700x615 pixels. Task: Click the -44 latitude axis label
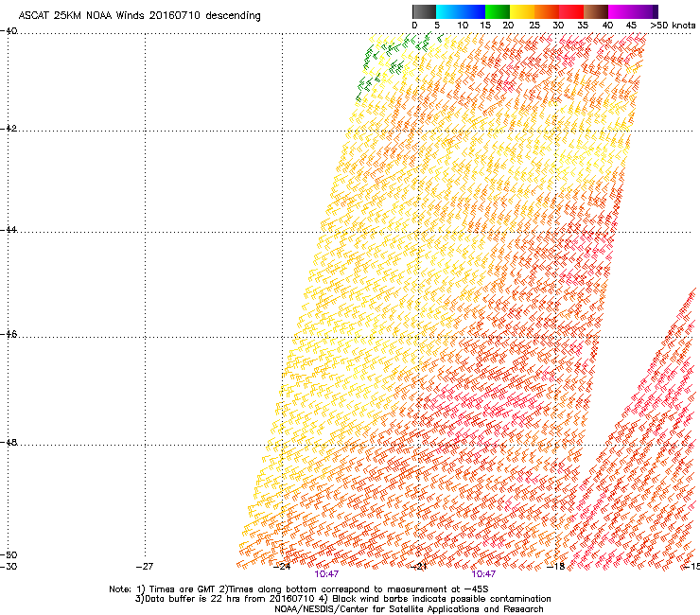pos(9,230)
